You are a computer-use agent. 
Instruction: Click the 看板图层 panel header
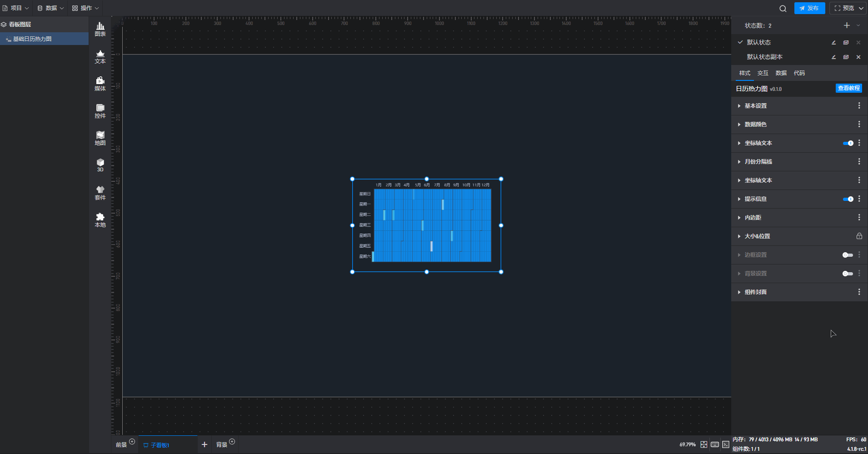coord(44,25)
